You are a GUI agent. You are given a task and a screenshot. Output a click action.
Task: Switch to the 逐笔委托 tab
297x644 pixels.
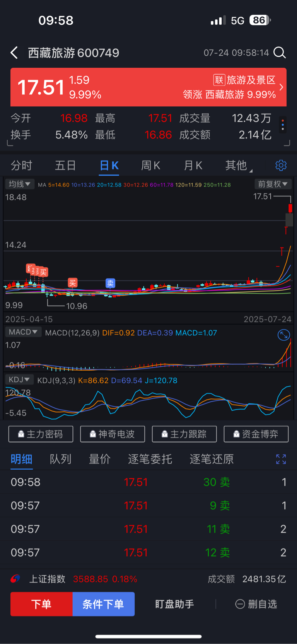[x=150, y=459]
